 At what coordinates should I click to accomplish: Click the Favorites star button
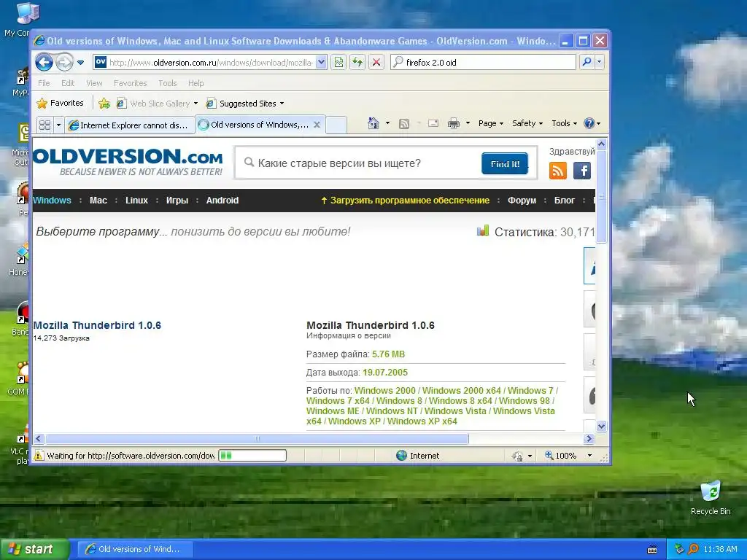(x=60, y=103)
